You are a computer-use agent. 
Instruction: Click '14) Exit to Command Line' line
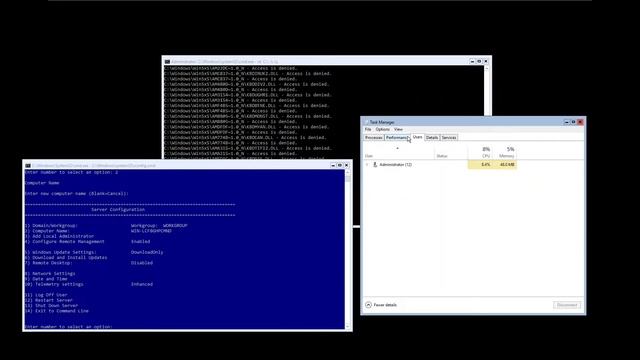[x=56, y=310]
